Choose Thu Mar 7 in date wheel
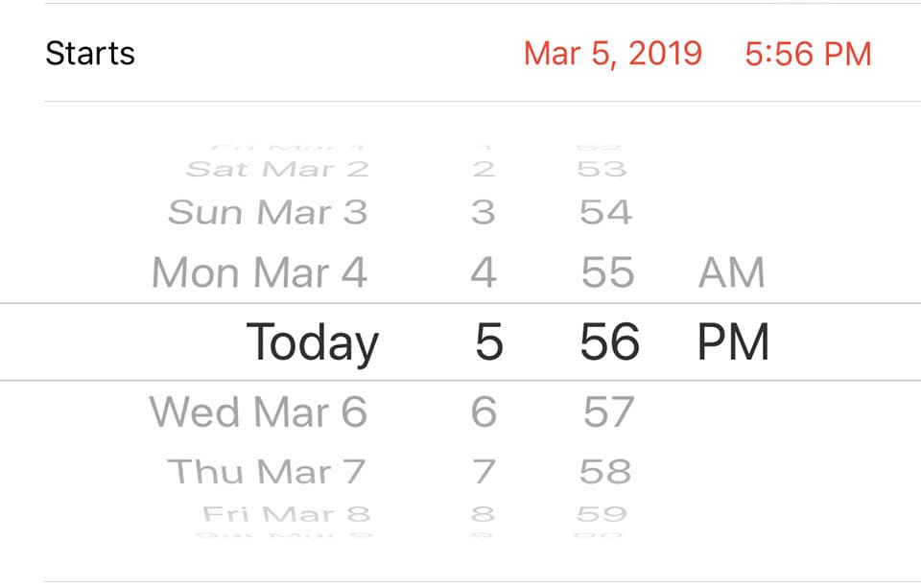Screen dimensions: 921x588 267,472
